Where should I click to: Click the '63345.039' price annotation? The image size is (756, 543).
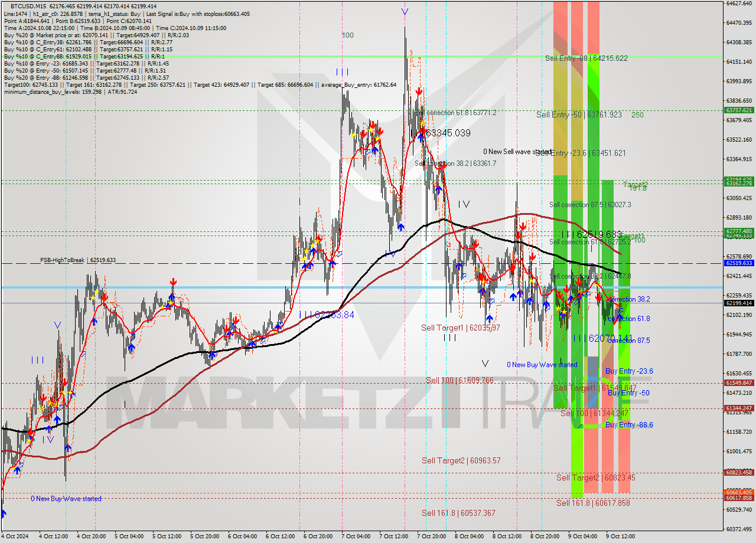pyautogui.click(x=448, y=133)
